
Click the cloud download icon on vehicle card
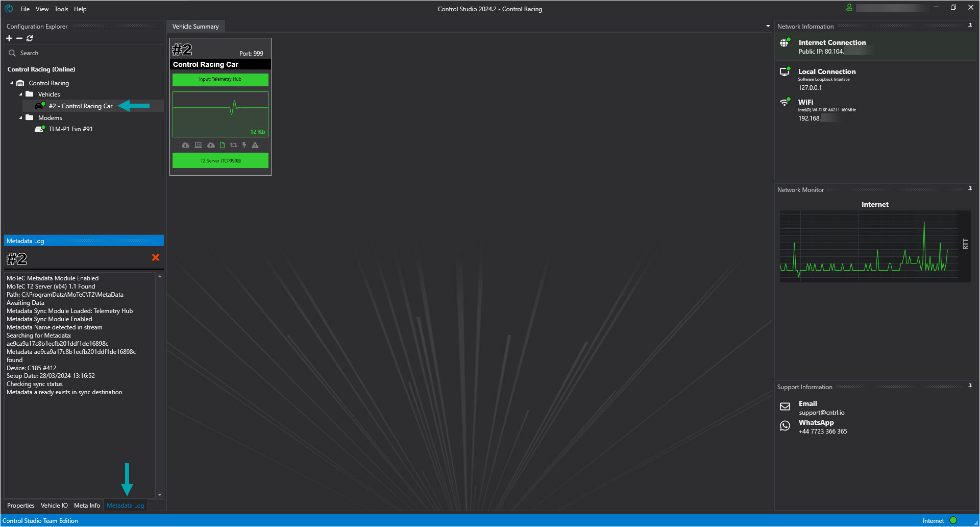click(x=185, y=146)
